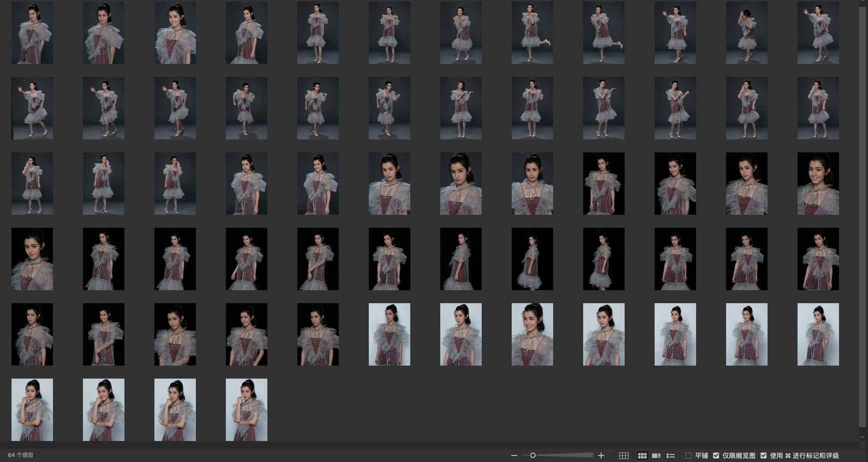Switch to details view icon
868x462 pixels.
pyautogui.click(x=657, y=456)
